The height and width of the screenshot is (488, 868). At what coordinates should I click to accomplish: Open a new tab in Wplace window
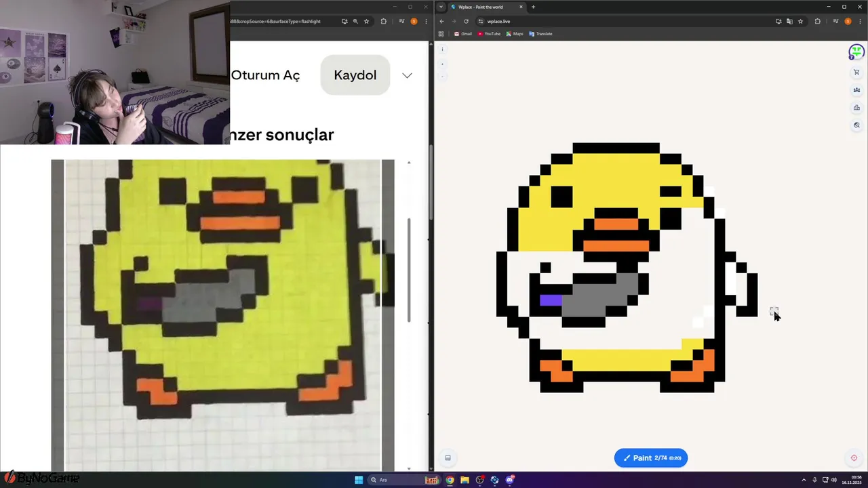pos(533,7)
